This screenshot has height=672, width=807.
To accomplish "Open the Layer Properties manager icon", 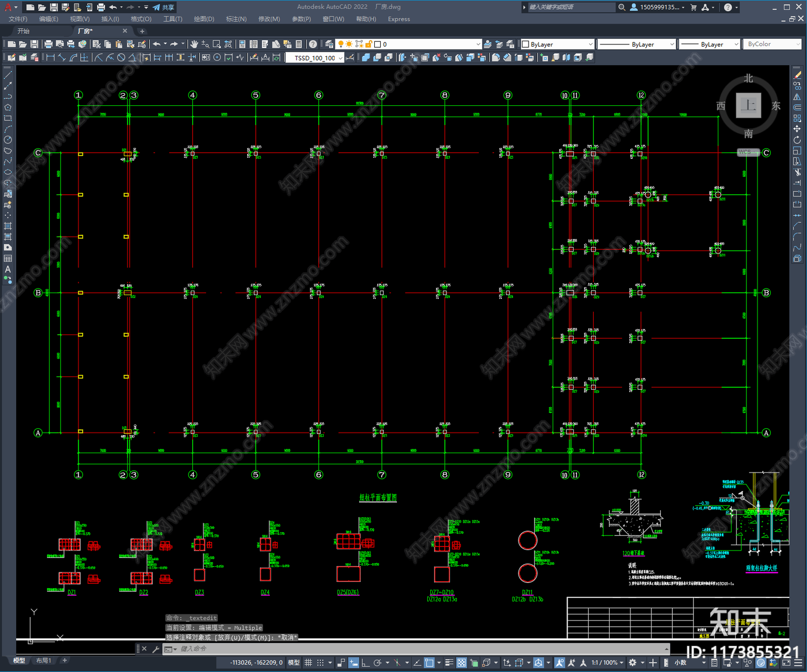I will (329, 44).
